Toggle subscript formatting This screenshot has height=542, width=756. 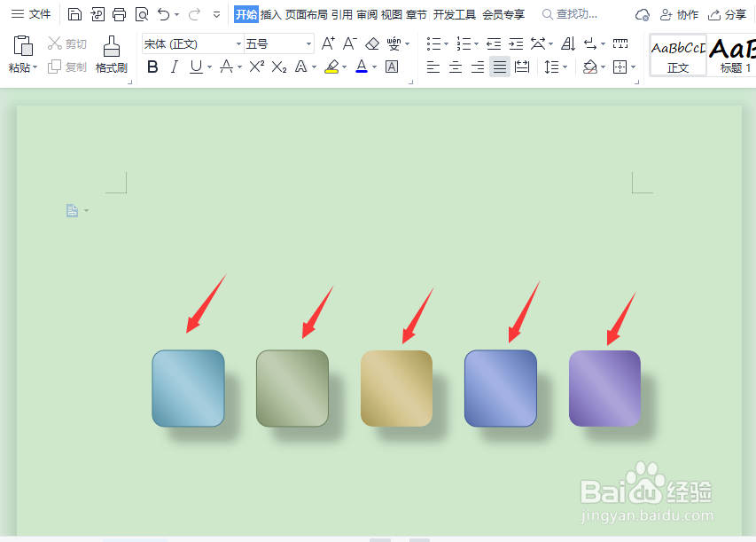click(278, 67)
